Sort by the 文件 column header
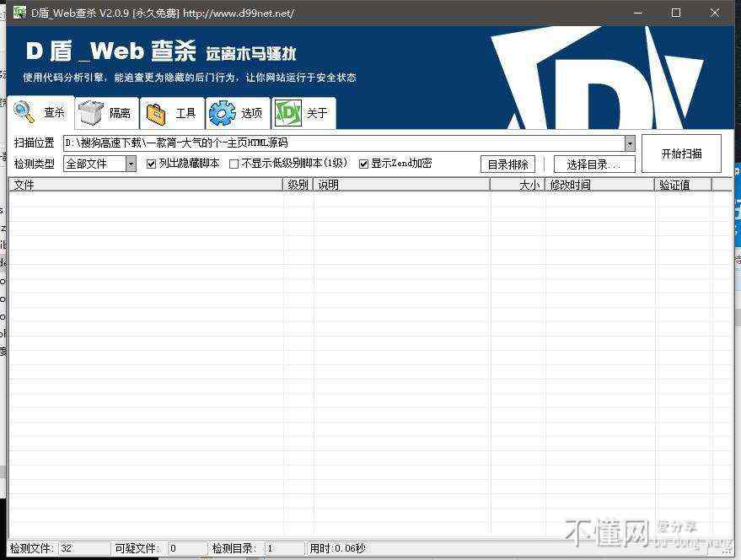This screenshot has height=560, width=741. pyautogui.click(x=146, y=185)
